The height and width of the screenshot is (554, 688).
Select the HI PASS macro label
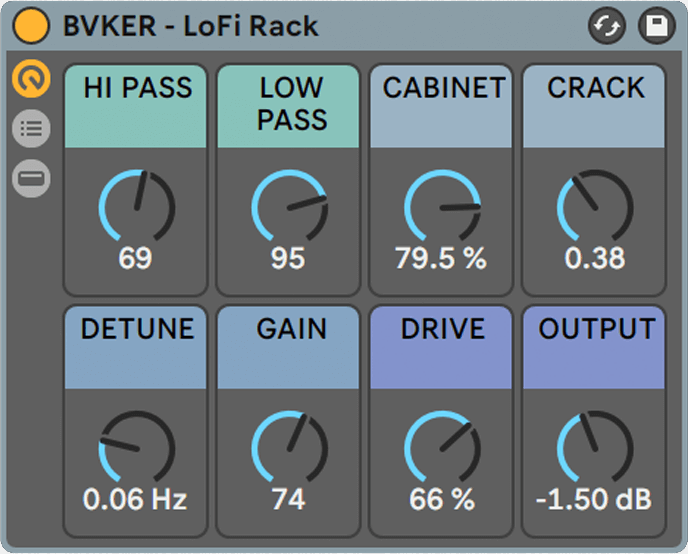point(137,87)
